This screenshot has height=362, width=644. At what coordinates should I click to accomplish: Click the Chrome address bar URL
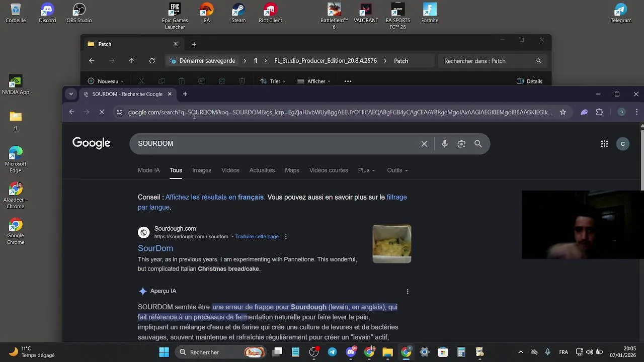click(x=340, y=112)
